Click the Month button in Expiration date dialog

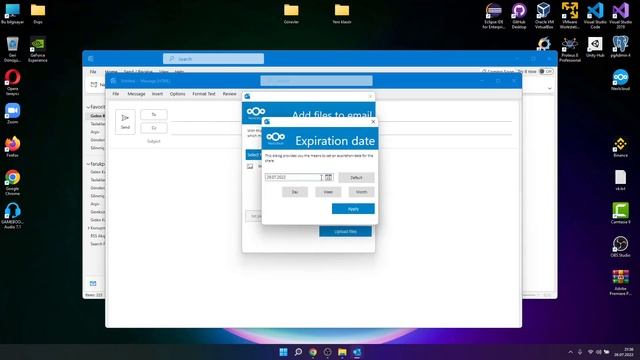pyautogui.click(x=361, y=192)
